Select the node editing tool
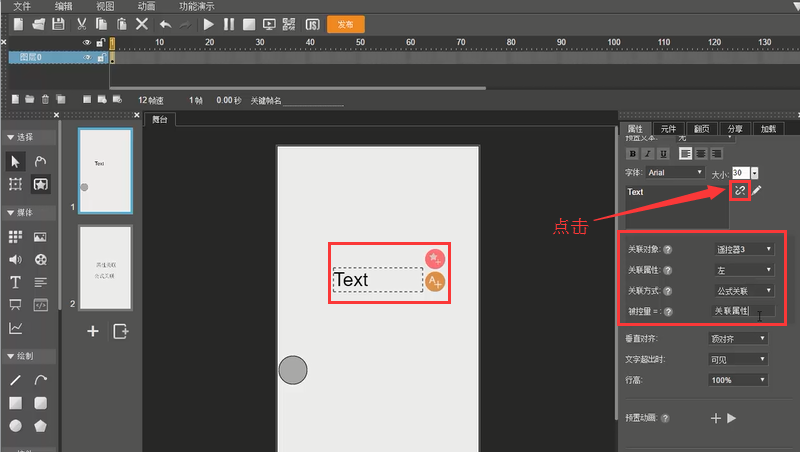Screen dimensions: 800x452 click(x=40, y=162)
